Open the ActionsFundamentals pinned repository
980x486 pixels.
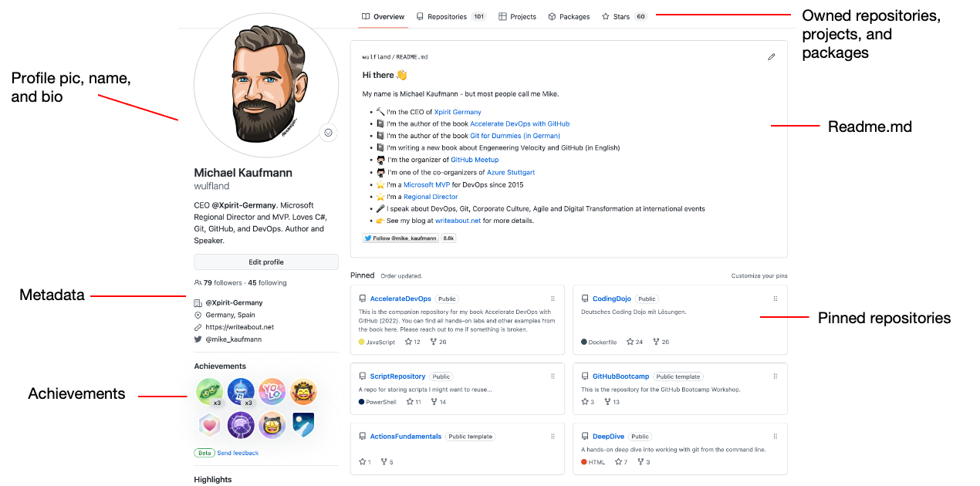click(406, 437)
